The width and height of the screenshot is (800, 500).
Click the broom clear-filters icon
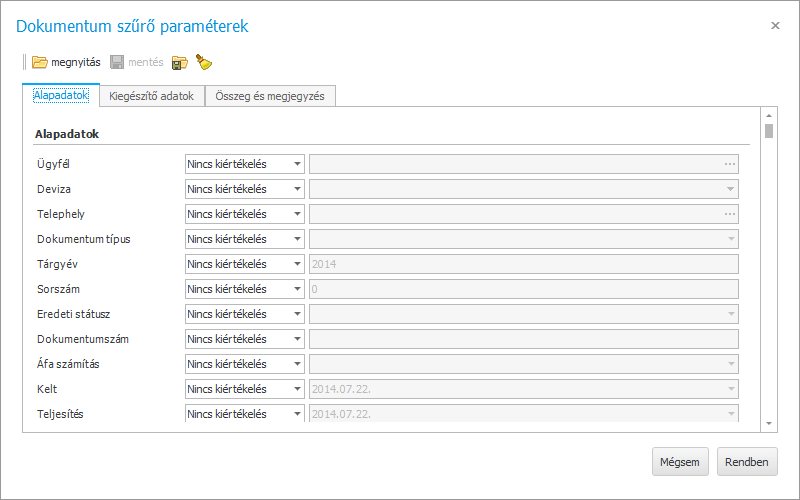click(204, 62)
